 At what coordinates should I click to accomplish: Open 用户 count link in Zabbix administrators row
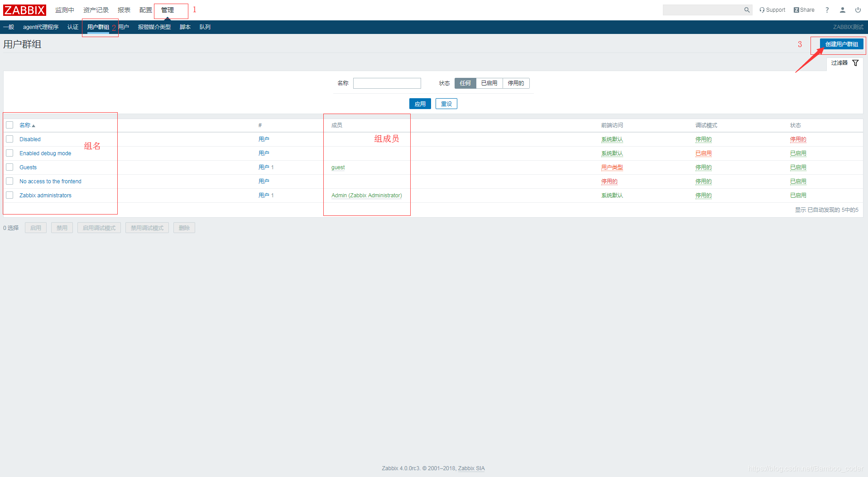[264, 196]
